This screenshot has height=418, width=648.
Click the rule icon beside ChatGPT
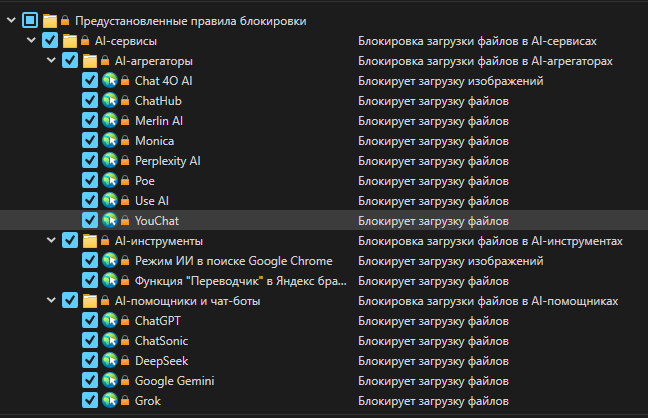tap(110, 321)
